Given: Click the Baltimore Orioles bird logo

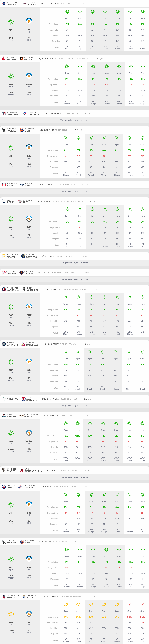Looking at the screenshot, I should [22, 59].
